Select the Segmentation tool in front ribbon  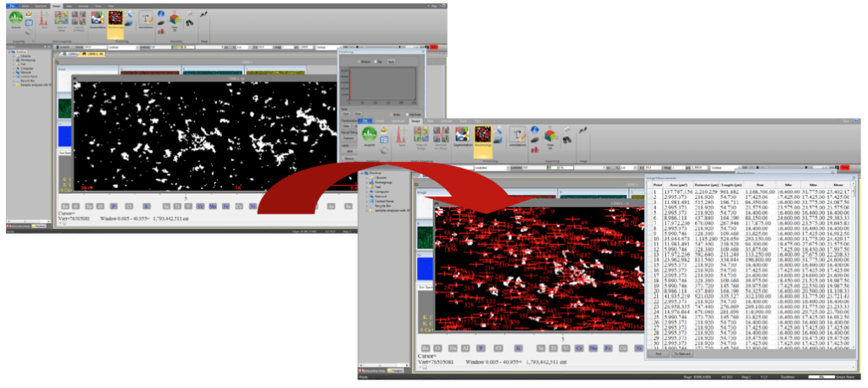coord(462,134)
